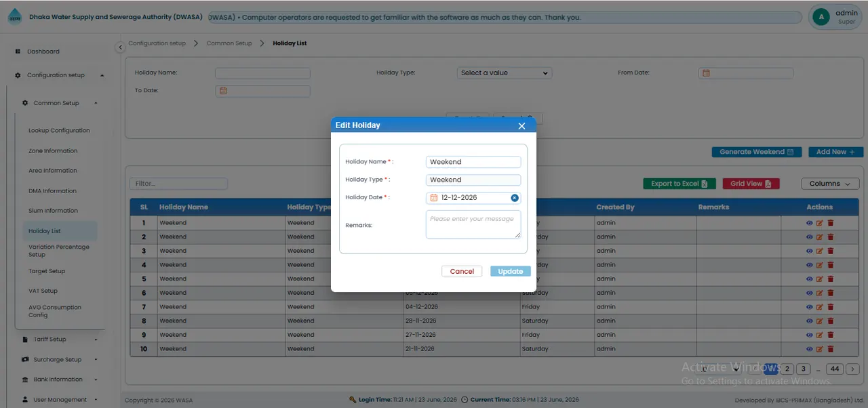Open Dashboard from the sidebar
868x408 pixels.
pos(43,52)
